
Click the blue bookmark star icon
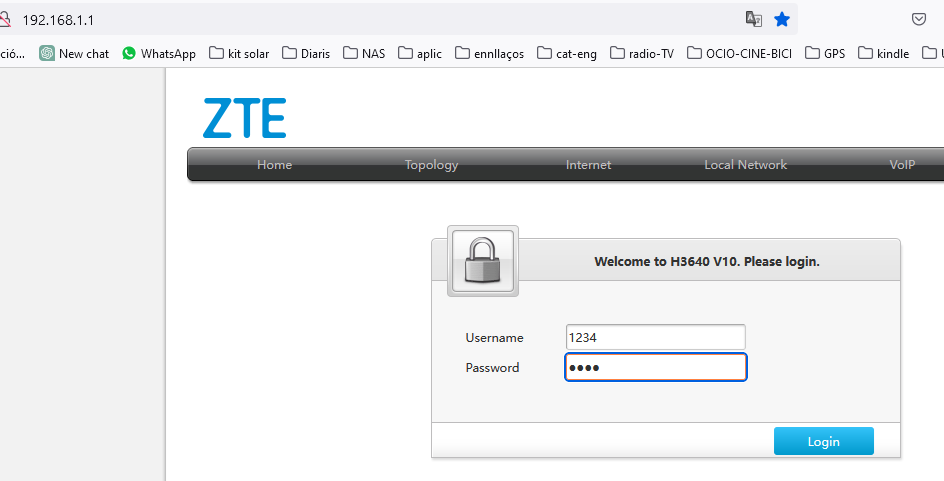click(782, 19)
